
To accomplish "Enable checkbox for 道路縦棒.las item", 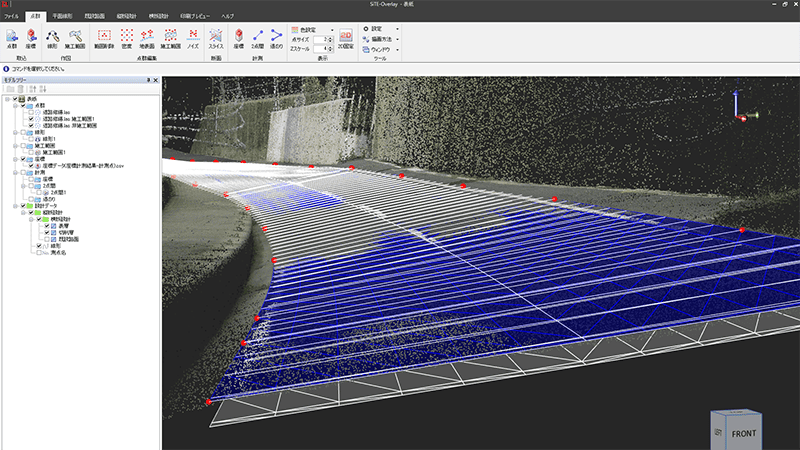I will pos(31,112).
